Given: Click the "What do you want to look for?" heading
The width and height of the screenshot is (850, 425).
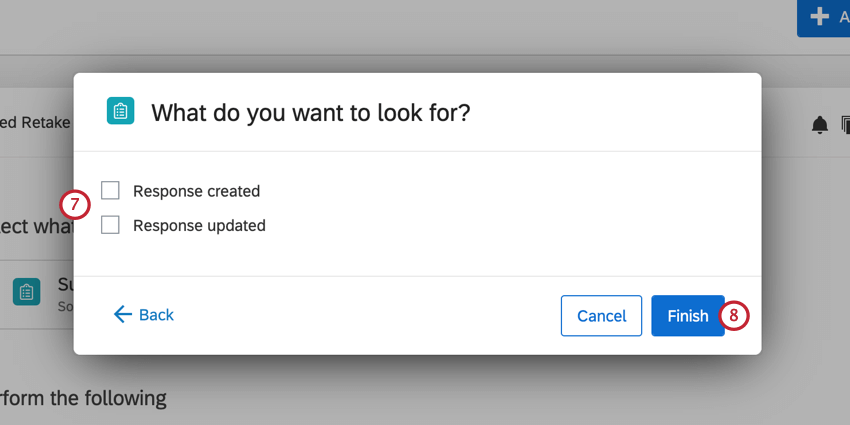Looking at the screenshot, I should coord(310,112).
